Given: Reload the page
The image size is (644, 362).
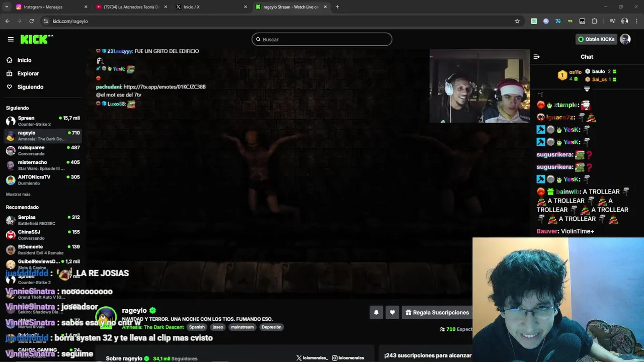Looking at the screenshot, I should pos(31,21).
